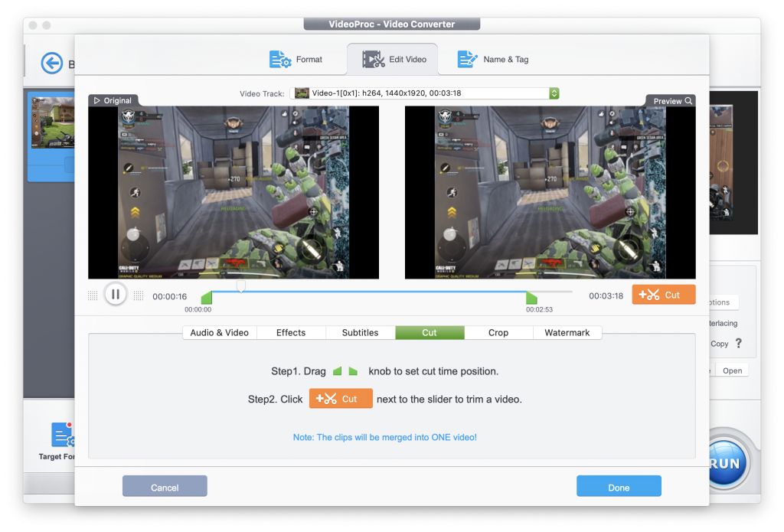Click the video thumbnail in the left list

pos(53,123)
